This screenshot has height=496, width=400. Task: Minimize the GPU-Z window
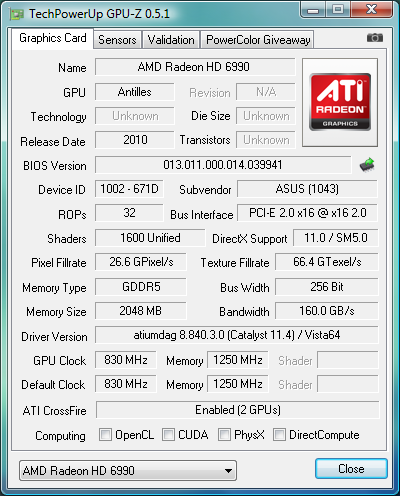313,9
